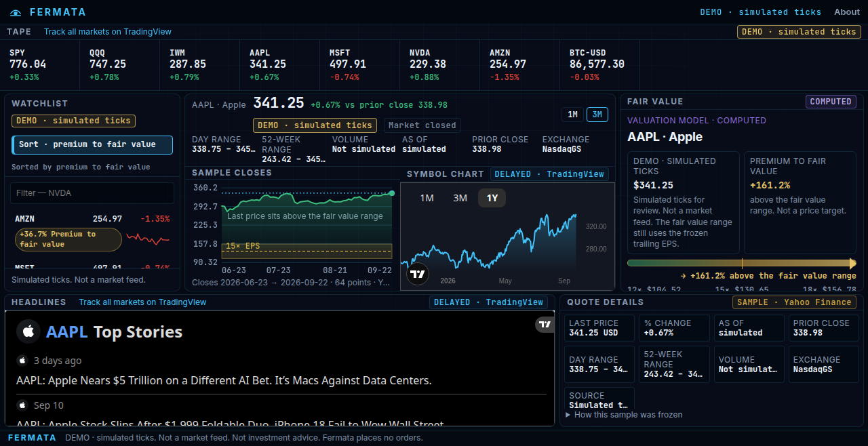This screenshot has width=868, height=446.
Task: Select the AMZN row in the watchlist
Action: 92,231
